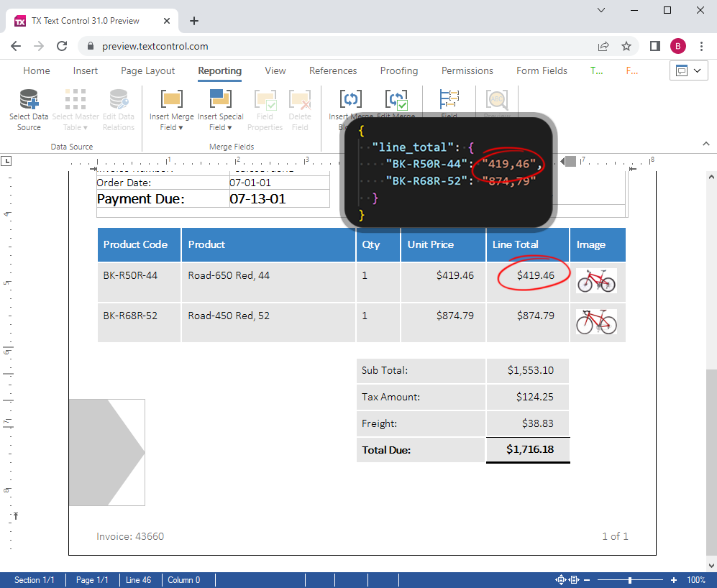Viewport: 717px width, 588px height.
Task: Click the Field Navigator icon in ribbon
Action: point(449,99)
